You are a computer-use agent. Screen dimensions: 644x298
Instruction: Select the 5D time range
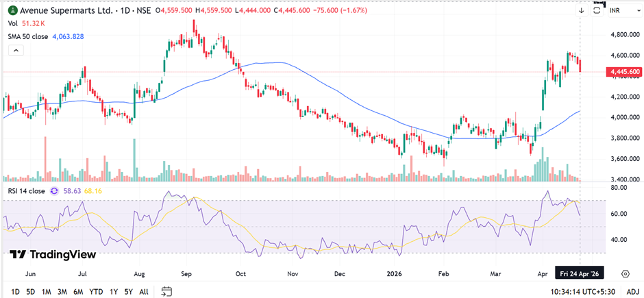coord(31,292)
